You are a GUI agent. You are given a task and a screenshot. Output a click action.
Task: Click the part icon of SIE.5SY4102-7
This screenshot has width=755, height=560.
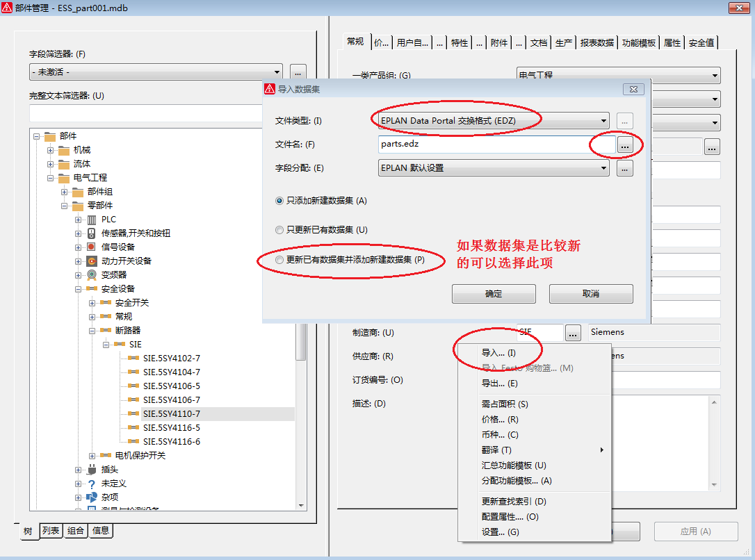[x=133, y=359]
